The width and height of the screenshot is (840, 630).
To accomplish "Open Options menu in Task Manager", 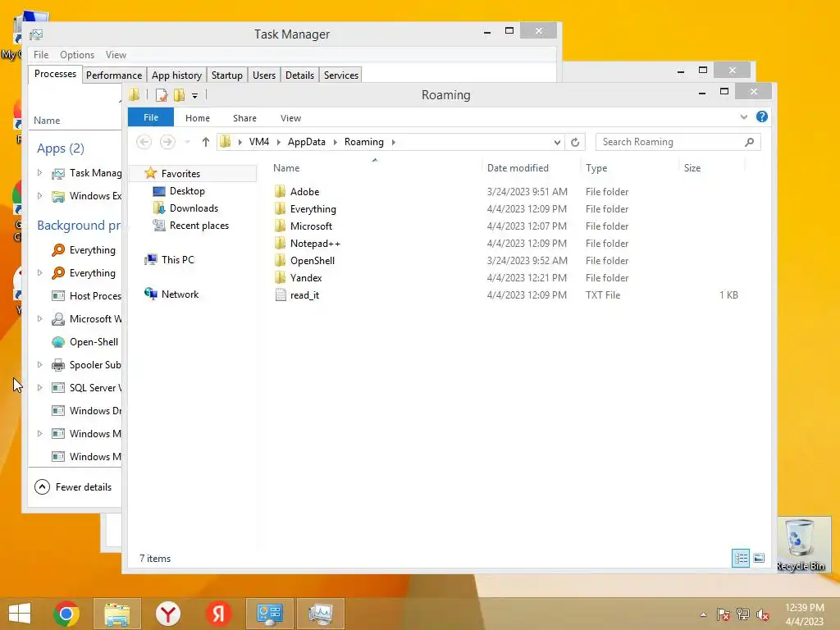I will click(x=77, y=55).
